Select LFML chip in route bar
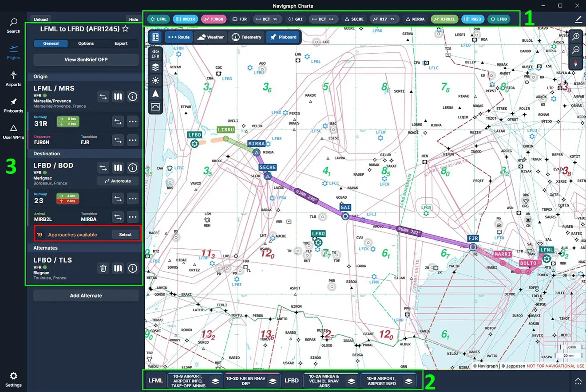This screenshot has height=392, width=586. 158,19
